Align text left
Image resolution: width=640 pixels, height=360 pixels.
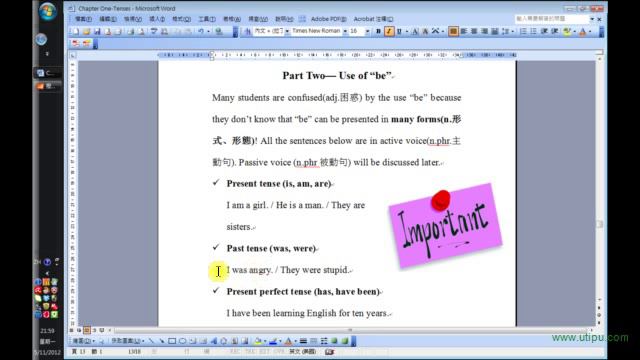pos(464,31)
